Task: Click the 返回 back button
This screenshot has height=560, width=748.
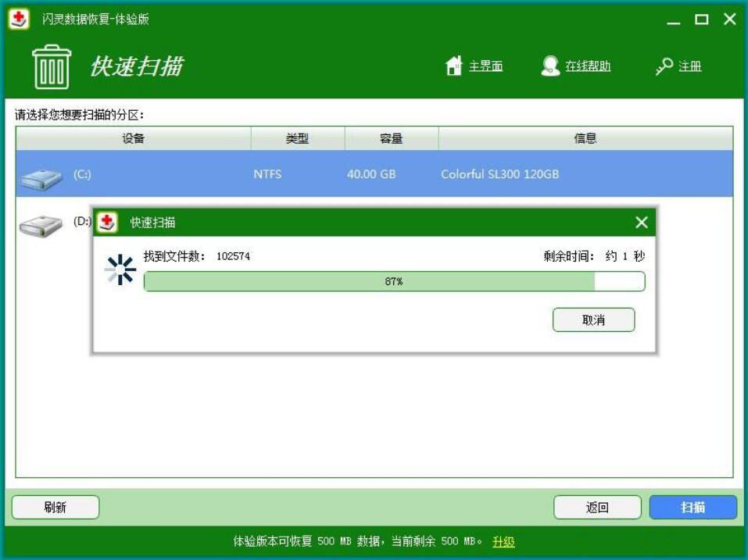Action: [597, 507]
